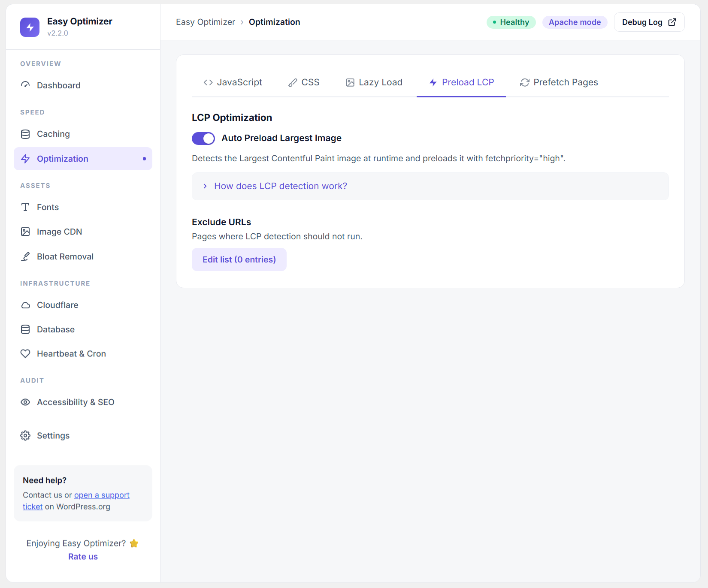Open Heartbeat & Cron page

[x=83, y=354]
